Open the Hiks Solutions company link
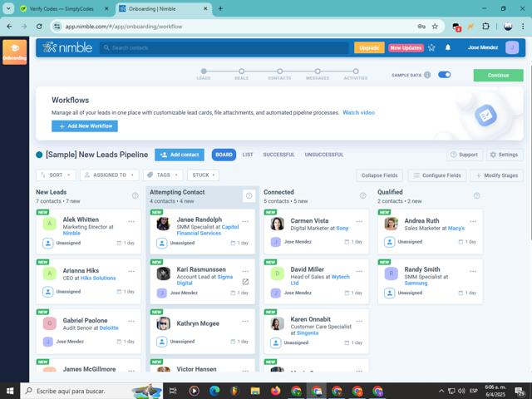Screen dimensions: 532x399 pos(98,278)
